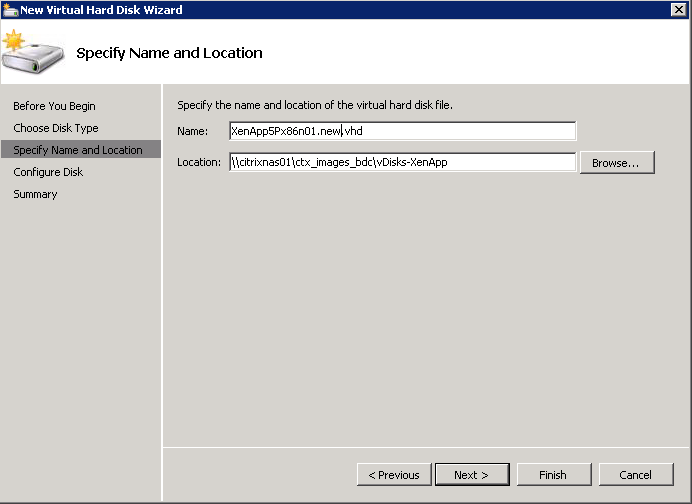The height and width of the screenshot is (504, 692).
Task: Click the instruction text about virtual hard disk file
Action: pos(315,105)
